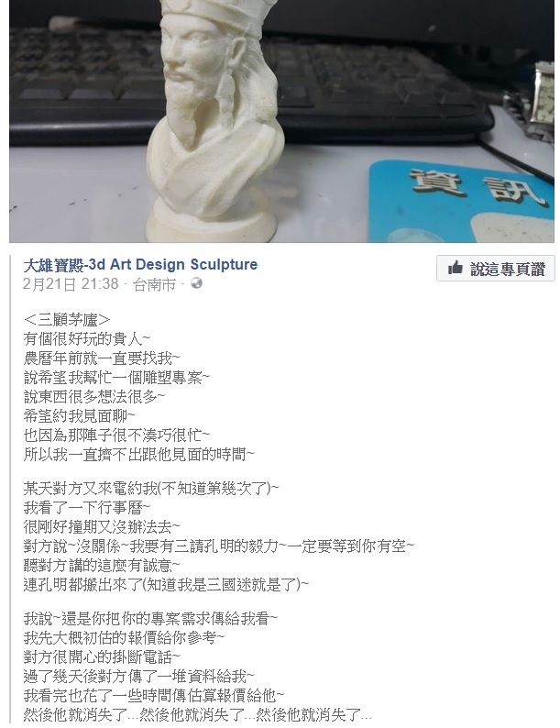This screenshot has width=560, height=728.
Task: Like the page via 說這專頁讚 button
Action: click(496, 269)
